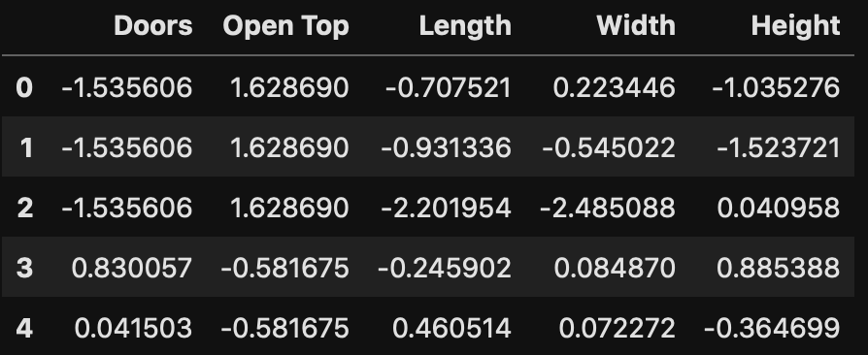Click Height value -0.364699
Image resolution: width=868 pixels, height=355 pixels.
[772, 328]
